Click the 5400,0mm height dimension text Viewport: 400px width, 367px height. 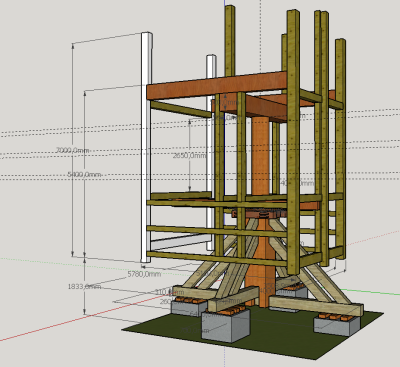84,174
